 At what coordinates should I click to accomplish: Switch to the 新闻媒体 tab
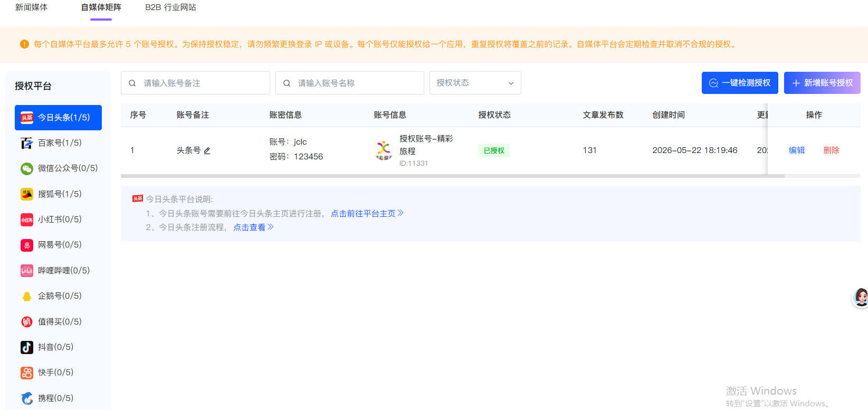pyautogui.click(x=31, y=7)
